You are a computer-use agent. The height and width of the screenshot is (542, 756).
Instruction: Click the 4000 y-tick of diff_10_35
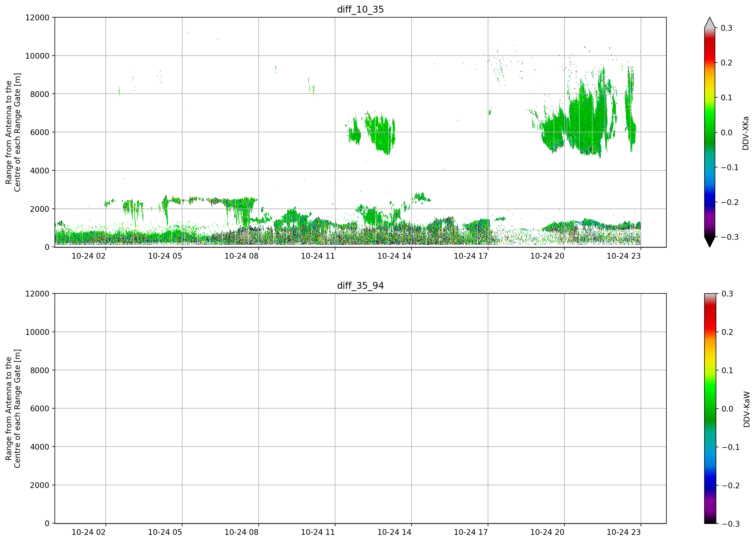pos(40,171)
